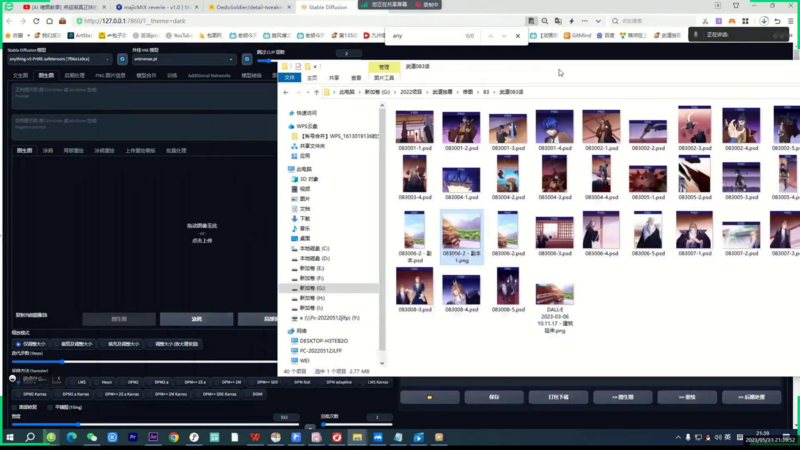Select the Heun sampler option
Screen dimensions: 800x450
tap(107, 382)
